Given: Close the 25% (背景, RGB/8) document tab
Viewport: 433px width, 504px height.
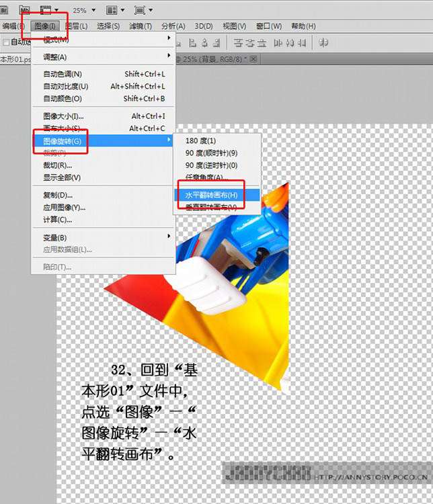Looking at the screenshot, I should (x=253, y=59).
